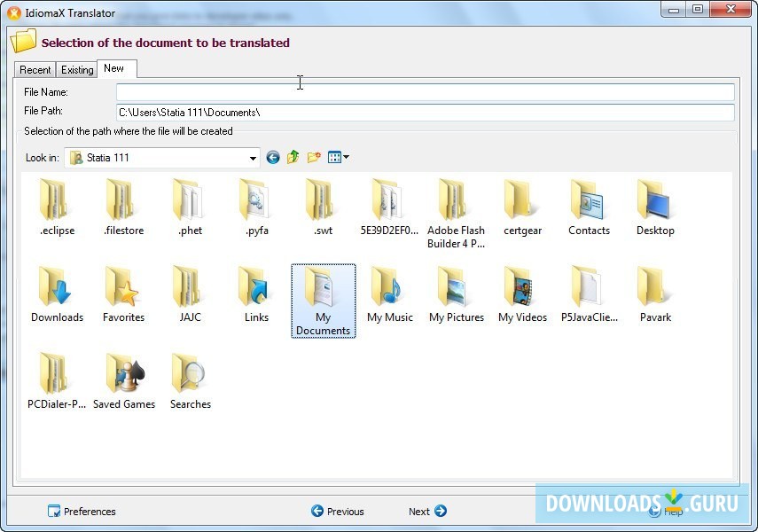Screen dimensions: 758x532
Task: Select the 5E39D2EF0... folder
Action: click(x=389, y=207)
